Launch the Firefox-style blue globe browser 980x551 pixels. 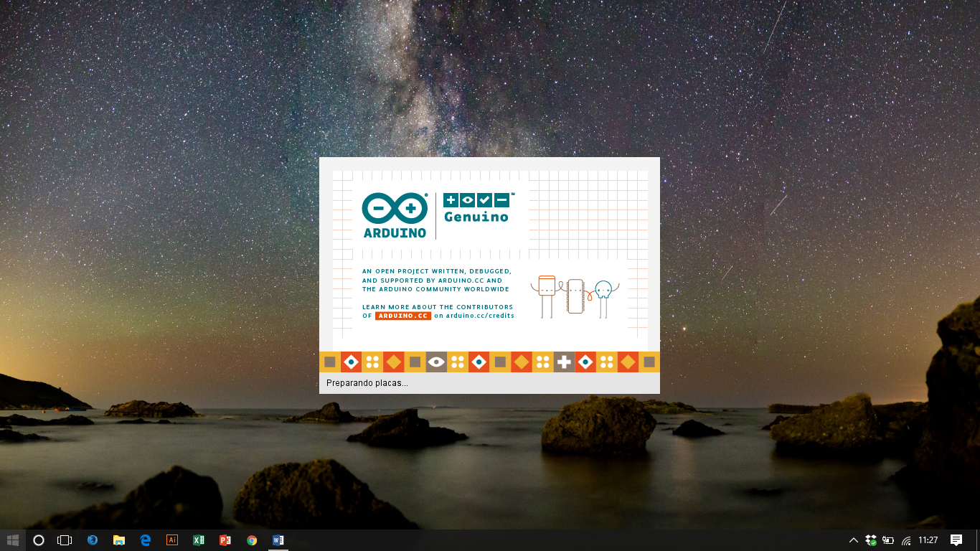93,540
